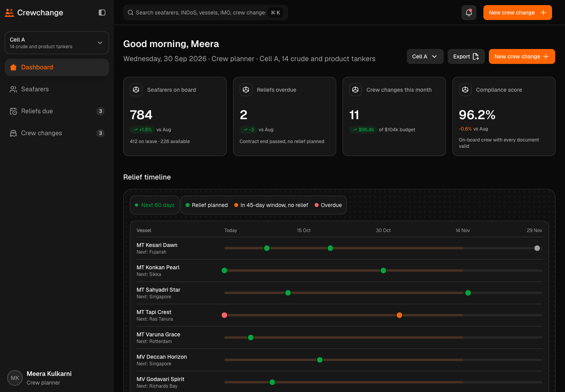This screenshot has width=565, height=392.
Task: Expand the Cell A fleet selector in sidebar
Action: coord(57,43)
